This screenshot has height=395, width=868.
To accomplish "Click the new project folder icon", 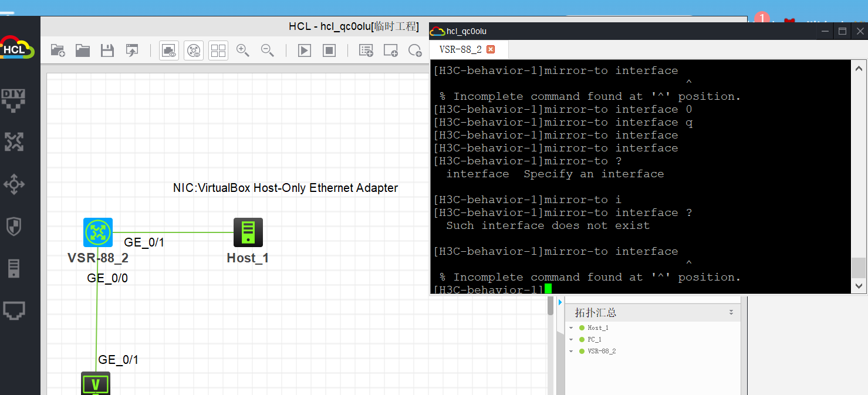I will [58, 50].
